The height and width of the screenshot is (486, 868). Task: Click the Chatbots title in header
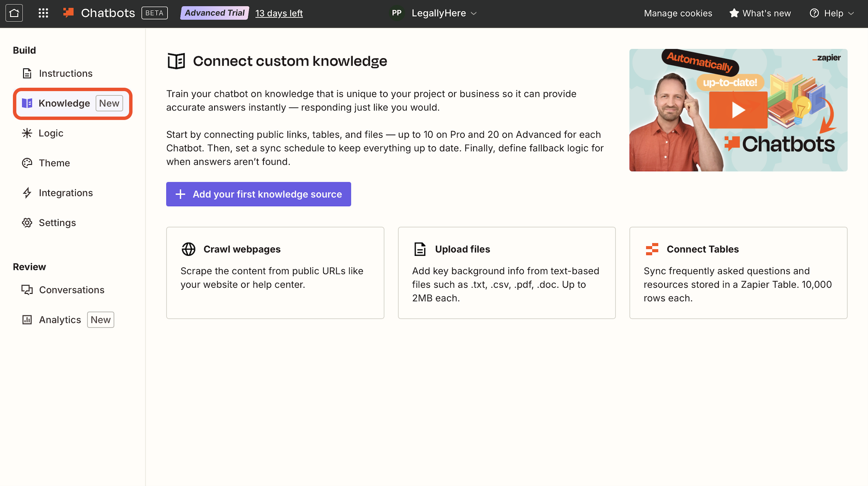[x=108, y=13]
